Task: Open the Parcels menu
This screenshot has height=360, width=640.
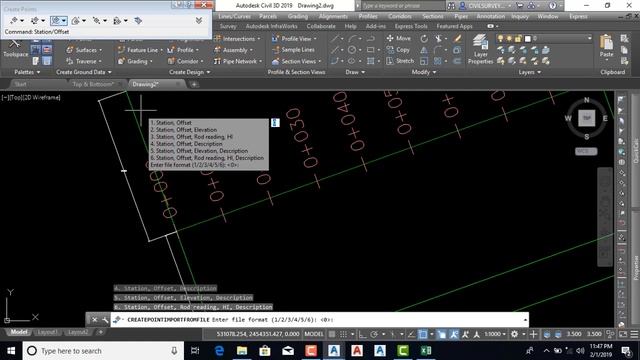Action: [268, 16]
